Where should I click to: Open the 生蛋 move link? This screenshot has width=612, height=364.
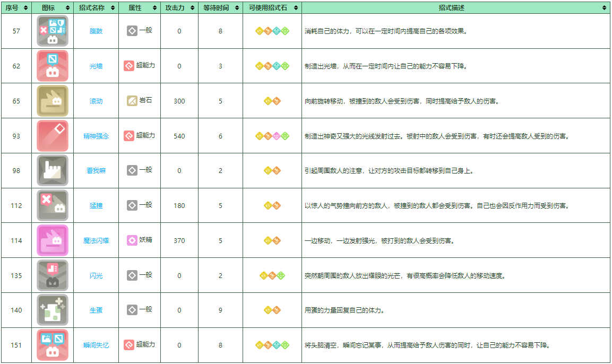(96, 310)
